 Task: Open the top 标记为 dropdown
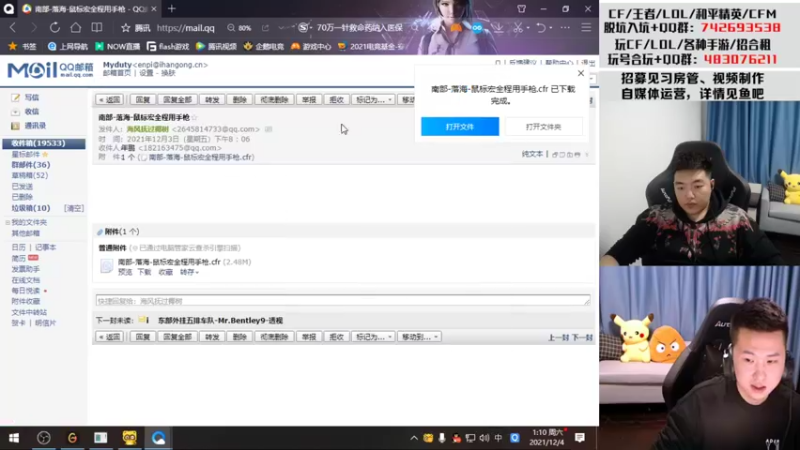point(373,99)
